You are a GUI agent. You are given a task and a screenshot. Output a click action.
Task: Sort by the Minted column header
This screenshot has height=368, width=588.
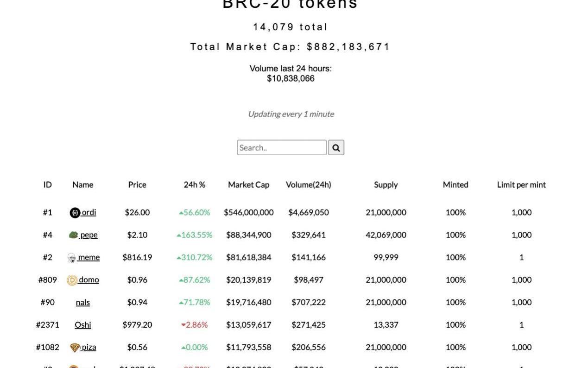tap(455, 184)
